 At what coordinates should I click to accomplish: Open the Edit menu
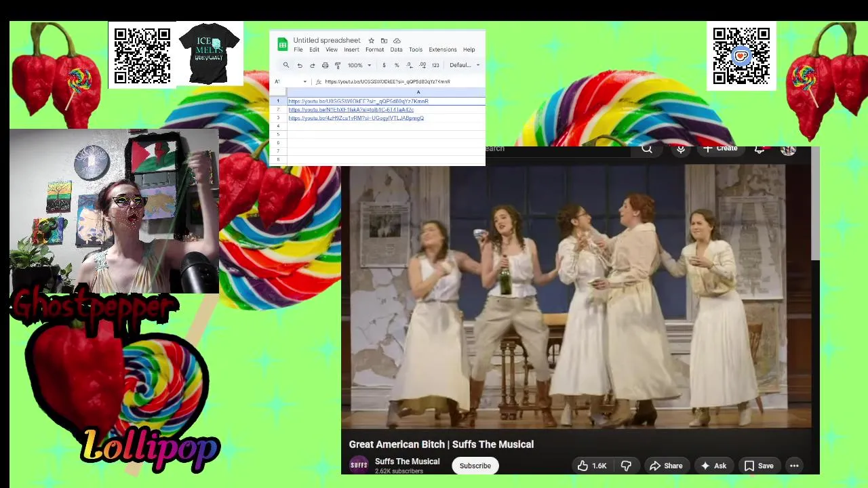[x=314, y=49]
